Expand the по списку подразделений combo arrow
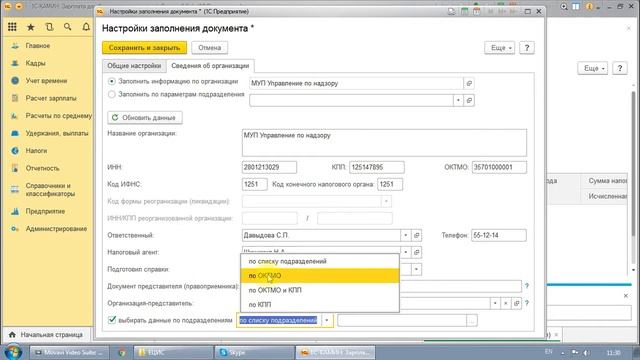 pos(327,320)
